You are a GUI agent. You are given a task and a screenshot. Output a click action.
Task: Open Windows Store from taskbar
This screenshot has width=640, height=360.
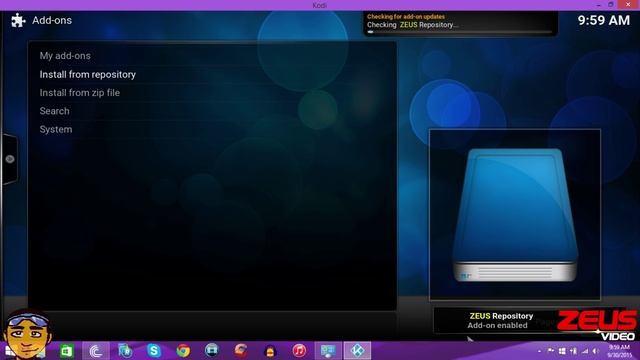67,351
